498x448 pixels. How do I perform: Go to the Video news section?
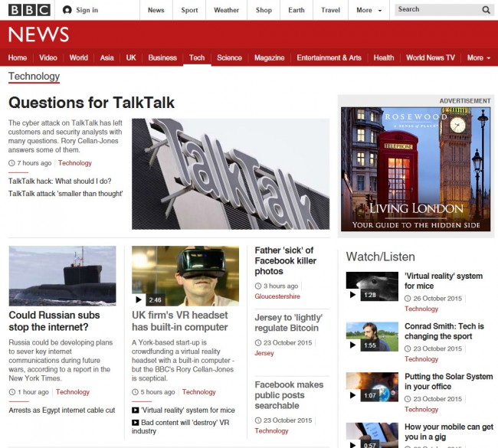(48, 57)
